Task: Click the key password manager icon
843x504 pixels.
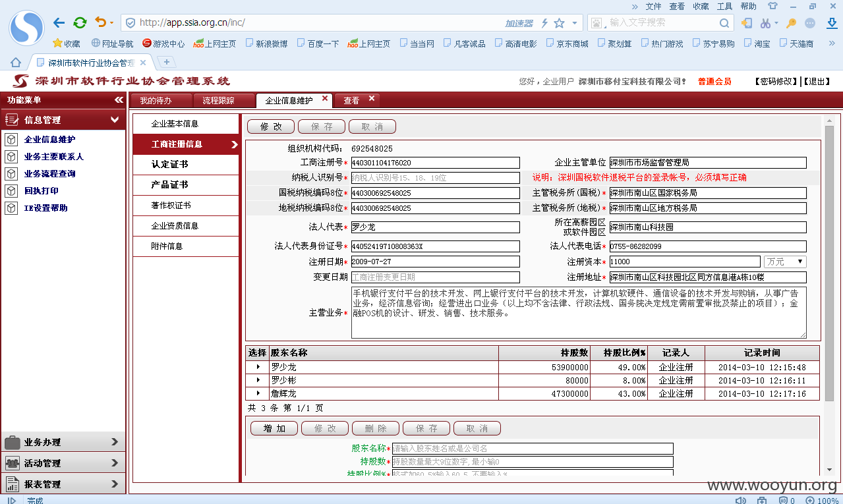Action: coord(792,23)
